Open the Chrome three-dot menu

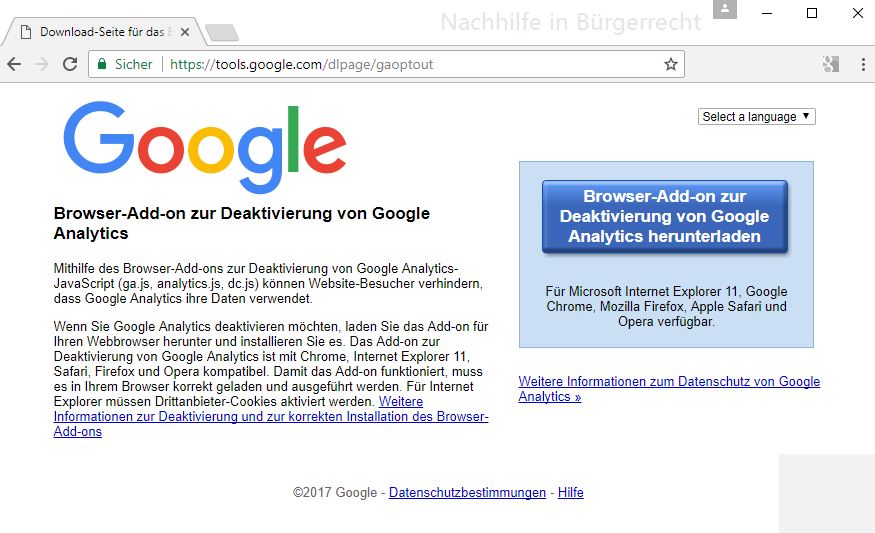[x=863, y=64]
